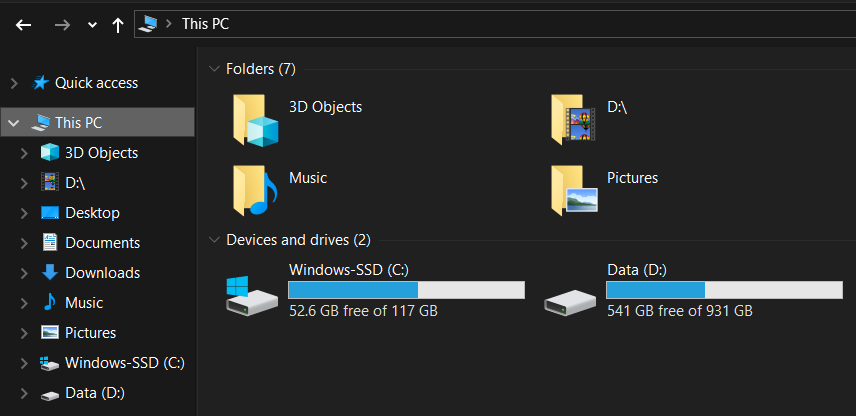Expand Windows-SSD (C:) in sidebar tree
The height and width of the screenshot is (416, 856).
pos(24,363)
